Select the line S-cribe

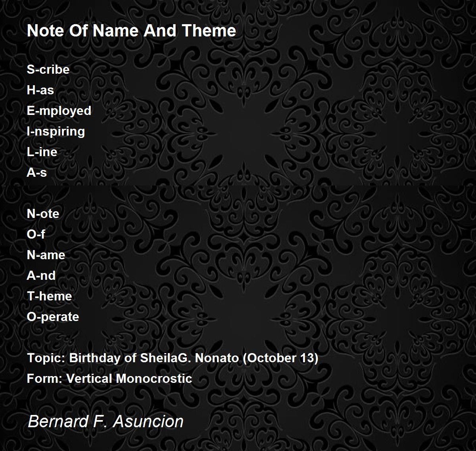(x=48, y=69)
